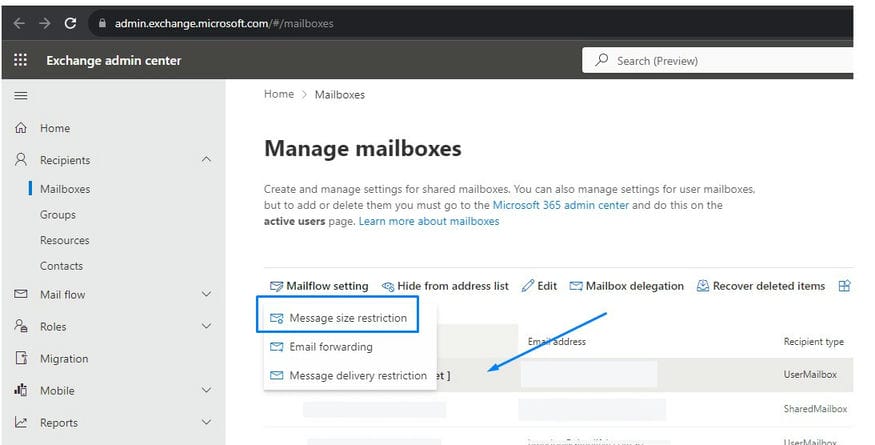The image size is (875, 445).
Task: Select Reports in the sidebar
Action: tap(59, 423)
